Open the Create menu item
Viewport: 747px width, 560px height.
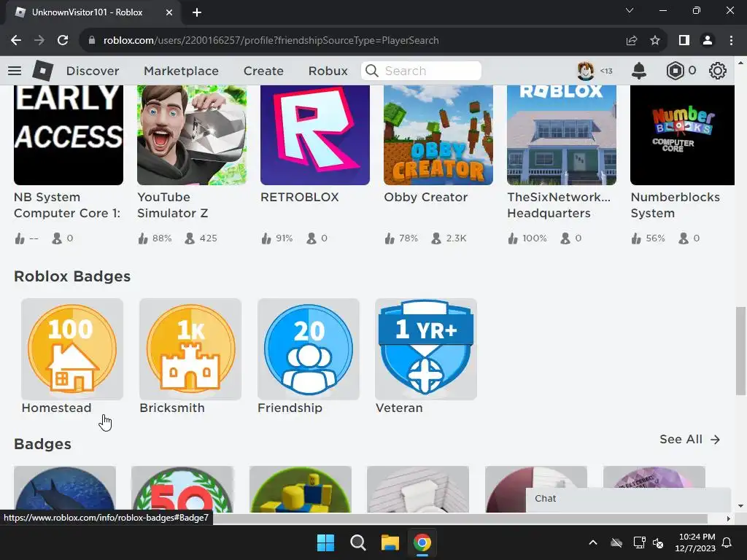(263, 71)
